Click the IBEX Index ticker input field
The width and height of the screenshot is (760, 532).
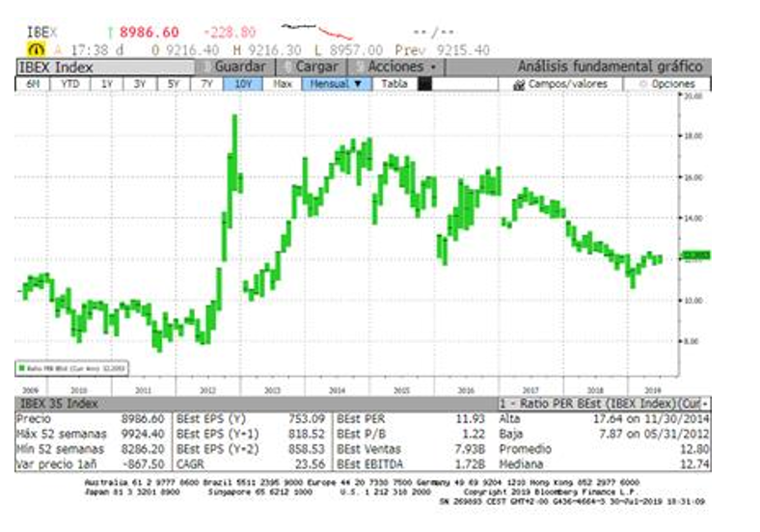[106, 66]
